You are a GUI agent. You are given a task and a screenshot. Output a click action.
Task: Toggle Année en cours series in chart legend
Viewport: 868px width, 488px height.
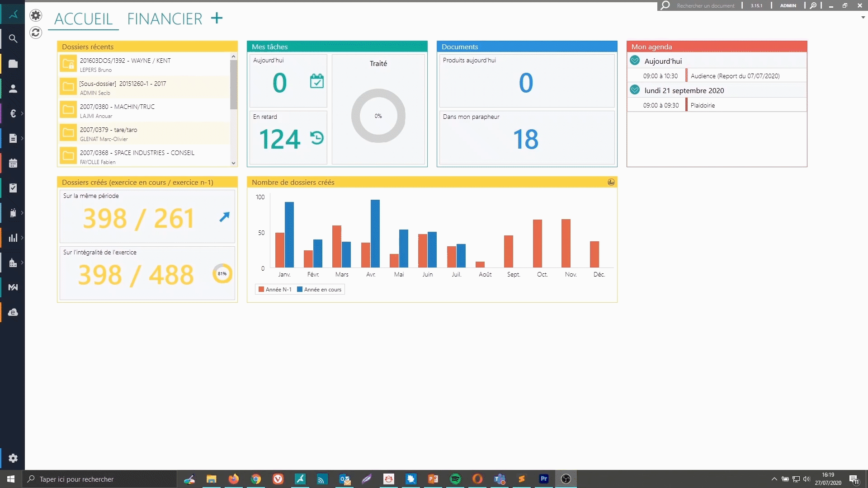320,290
